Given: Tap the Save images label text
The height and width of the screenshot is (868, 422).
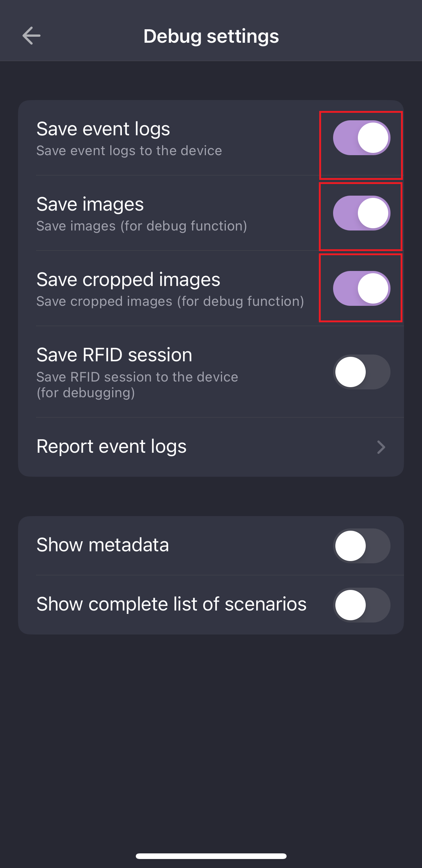Looking at the screenshot, I should click(x=90, y=204).
